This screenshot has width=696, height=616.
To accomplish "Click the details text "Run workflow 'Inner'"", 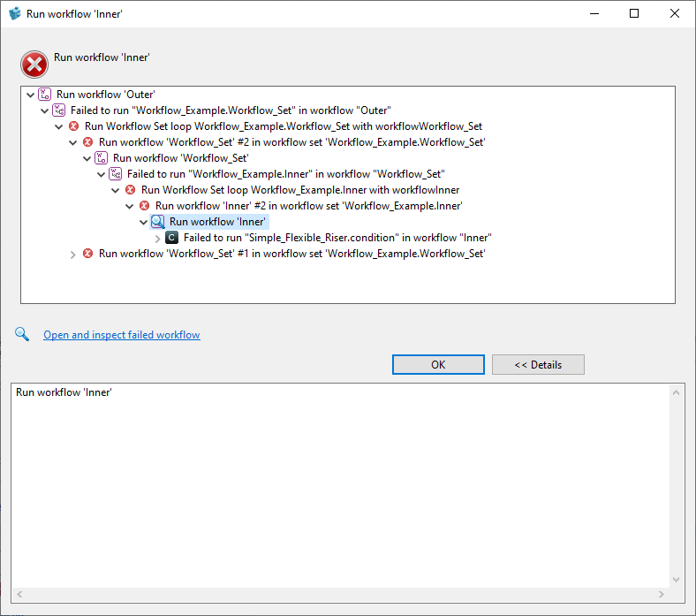I will click(64, 392).
